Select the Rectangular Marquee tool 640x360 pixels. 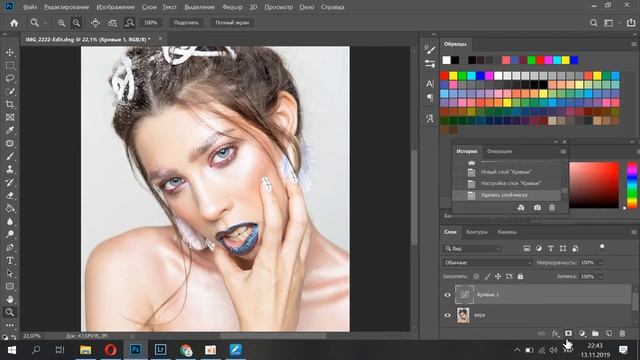click(10, 65)
